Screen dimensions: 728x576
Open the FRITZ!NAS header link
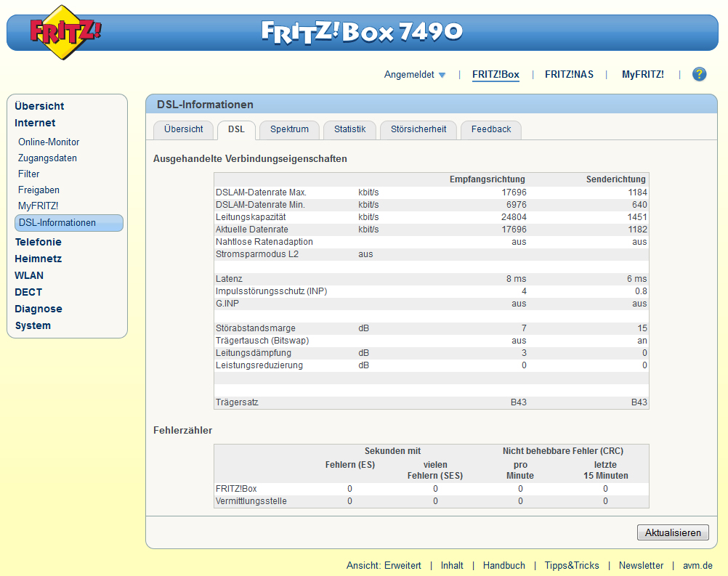coord(569,74)
